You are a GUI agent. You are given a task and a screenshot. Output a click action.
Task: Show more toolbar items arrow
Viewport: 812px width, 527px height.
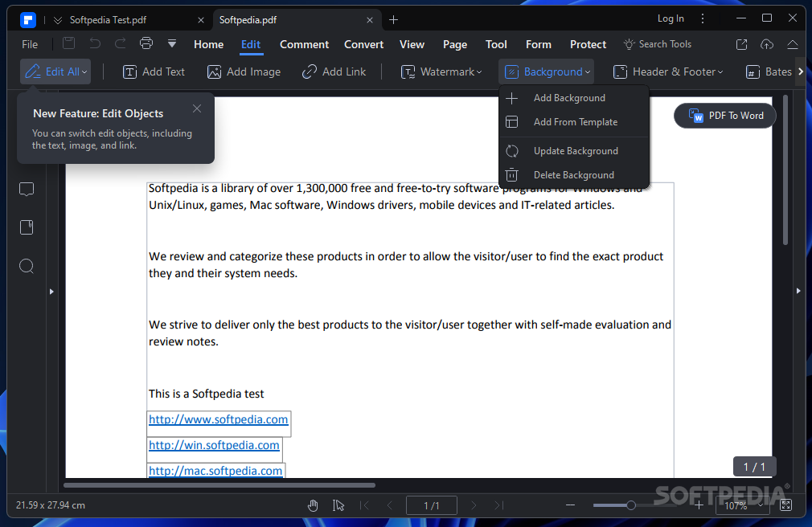(801, 71)
